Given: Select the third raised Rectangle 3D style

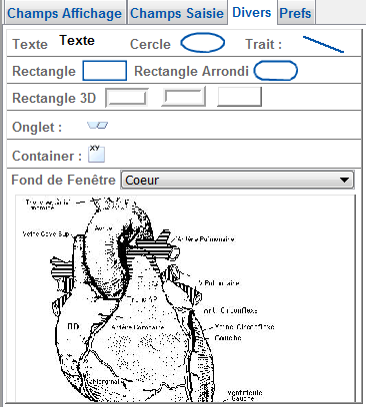Looking at the screenshot, I should (239, 97).
